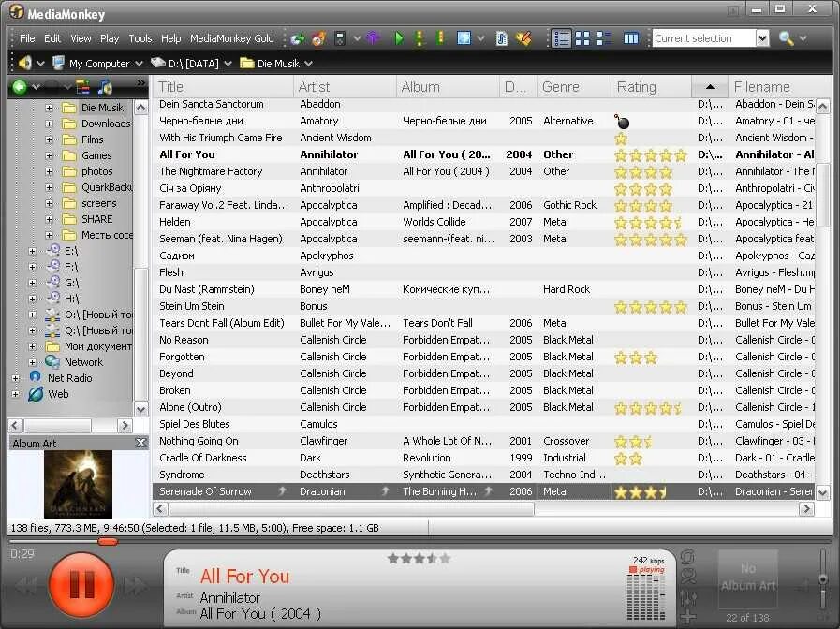Open the MediaMonkey Gold menu
Image resolution: width=840 pixels, height=629 pixels.
[x=231, y=38]
